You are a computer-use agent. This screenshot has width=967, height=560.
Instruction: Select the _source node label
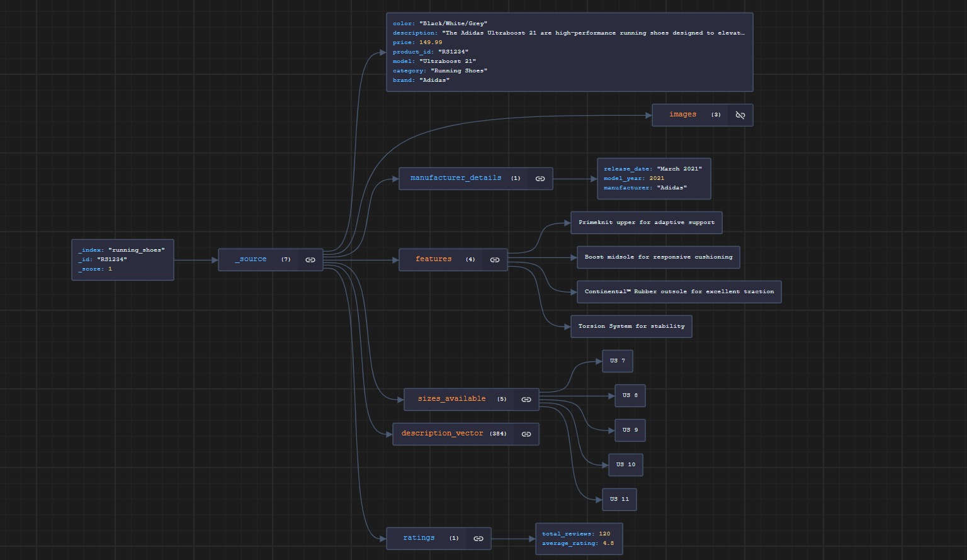251,259
